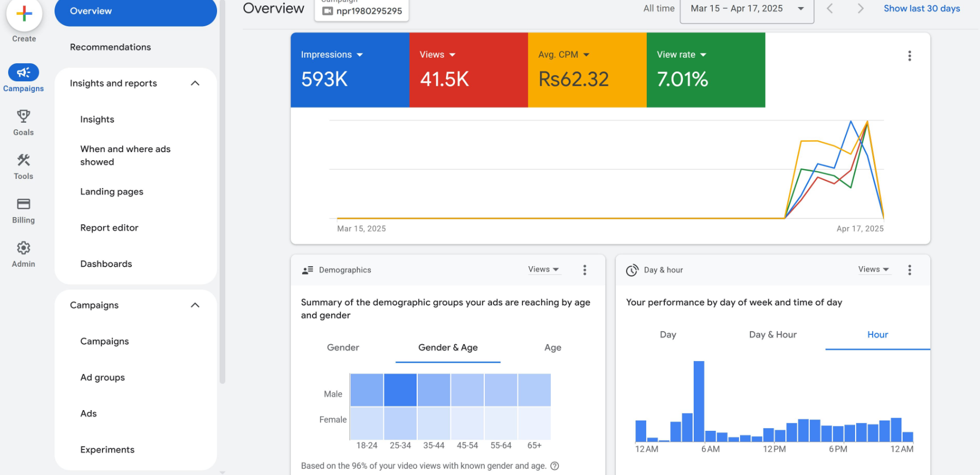Screen dimensions: 980x475
Task: Go to previous date range arrow
Action: pos(829,9)
